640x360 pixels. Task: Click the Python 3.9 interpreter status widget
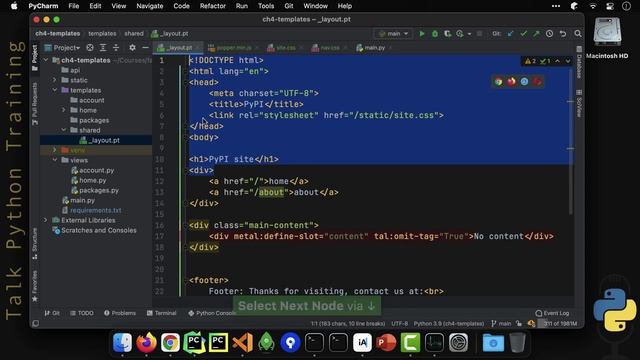click(449, 324)
